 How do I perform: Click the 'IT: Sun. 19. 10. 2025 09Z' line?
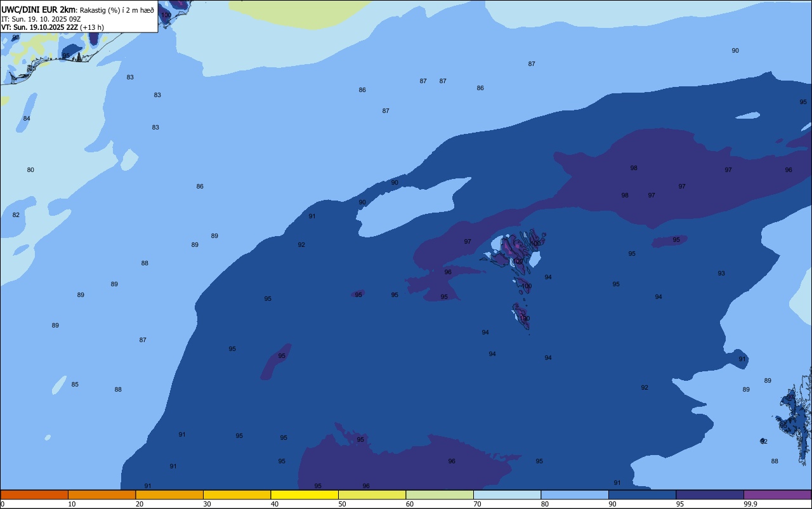tap(41, 19)
